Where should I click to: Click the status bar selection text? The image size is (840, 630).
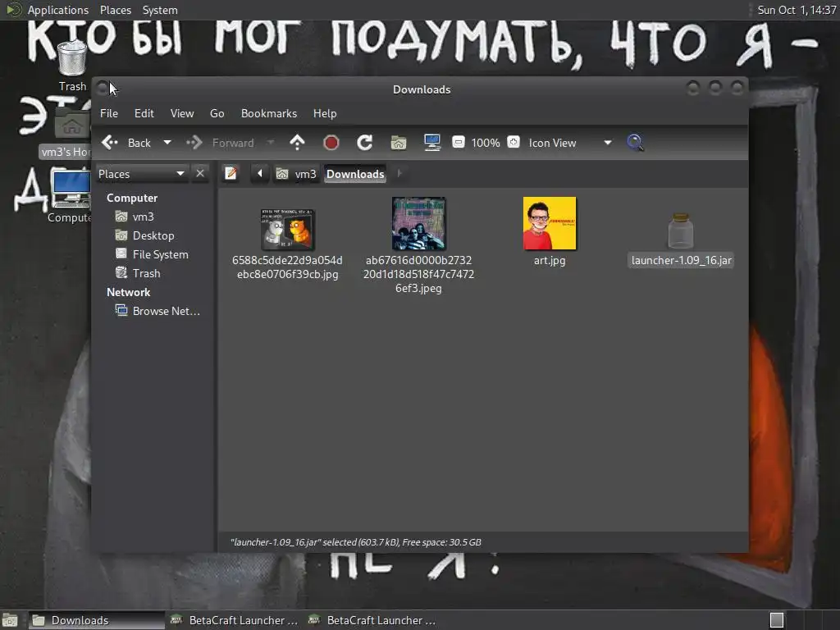(x=356, y=542)
